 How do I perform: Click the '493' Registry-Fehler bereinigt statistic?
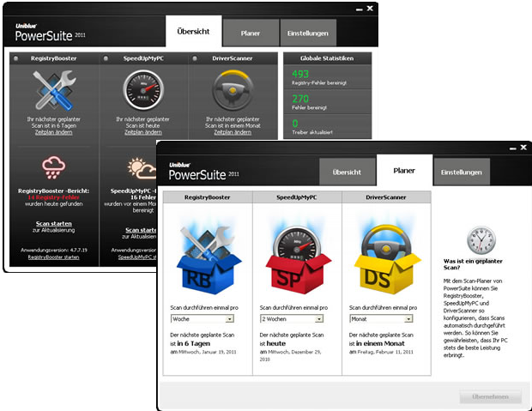pos(300,74)
